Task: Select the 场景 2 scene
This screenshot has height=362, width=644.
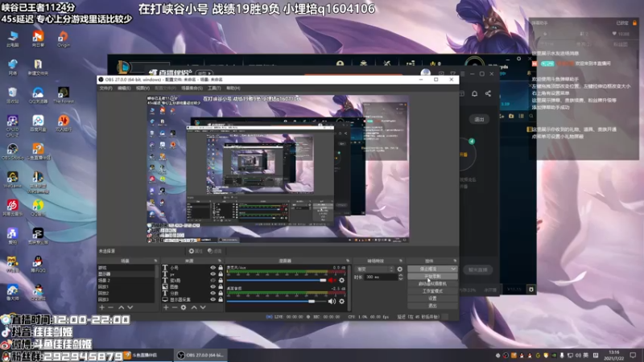Action: point(126,280)
